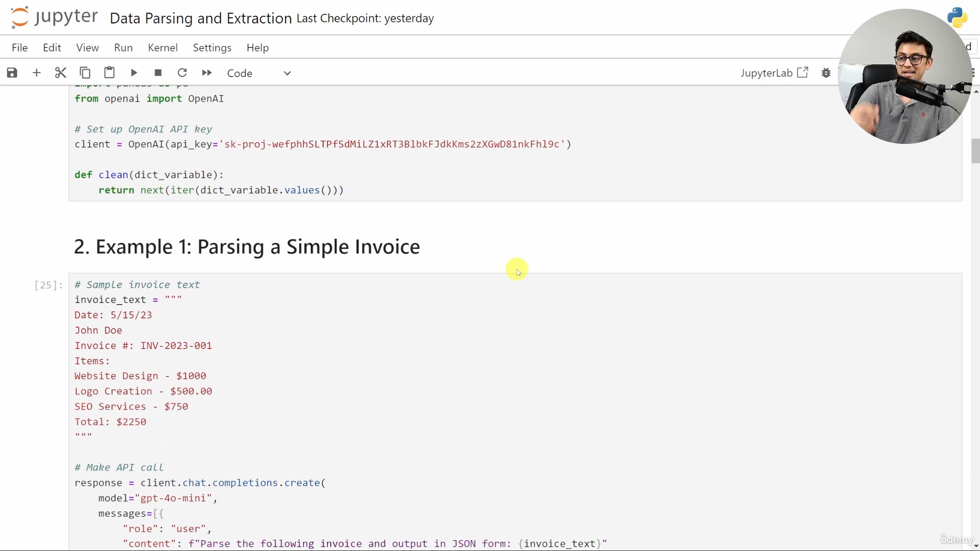Place cursor on def clean(dict_variable) line
The height and width of the screenshot is (551, 980).
pos(149,175)
